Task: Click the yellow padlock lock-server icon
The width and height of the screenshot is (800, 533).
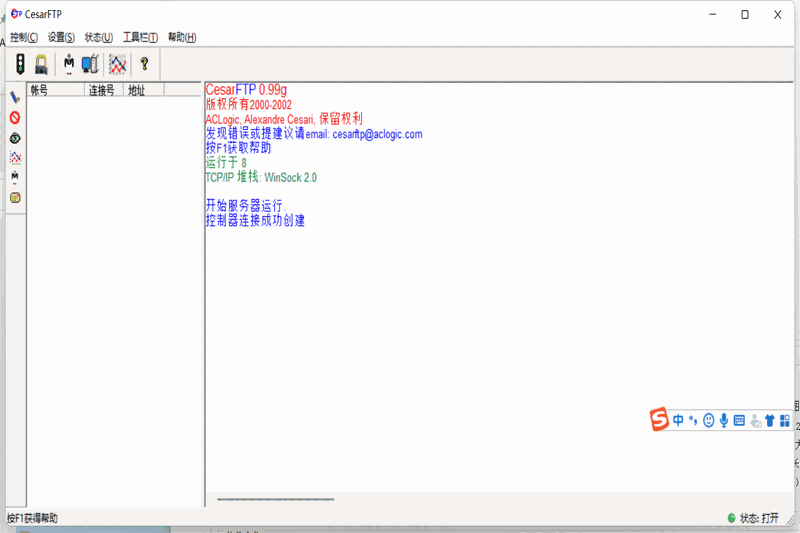Action: pos(41,65)
